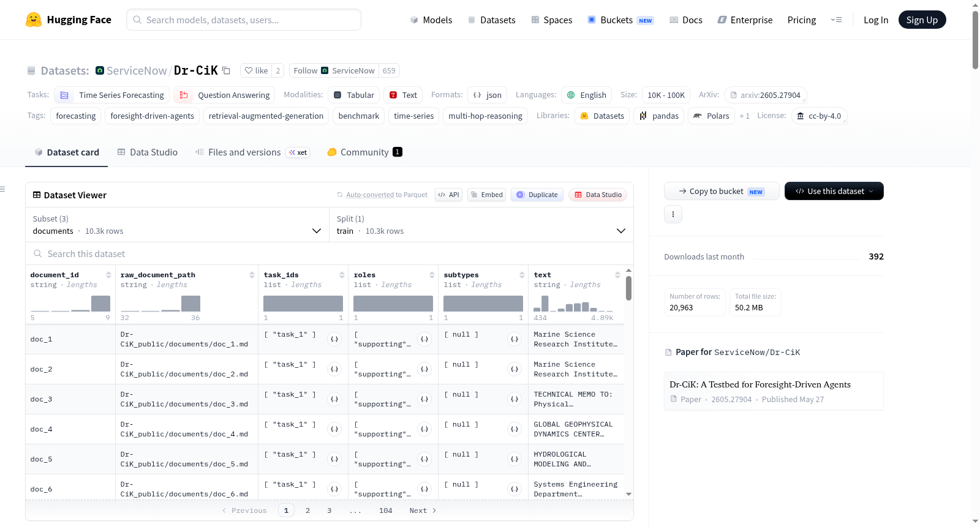Image resolution: width=980 pixels, height=527 pixels.
Task: Sort by subtypes column arrows
Action: click(x=522, y=275)
